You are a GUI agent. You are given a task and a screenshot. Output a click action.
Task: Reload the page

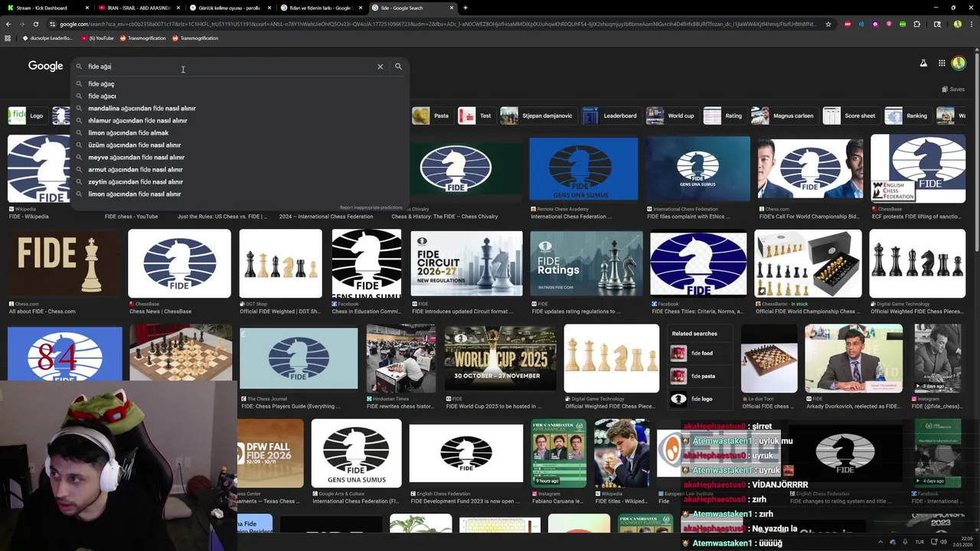(x=35, y=24)
